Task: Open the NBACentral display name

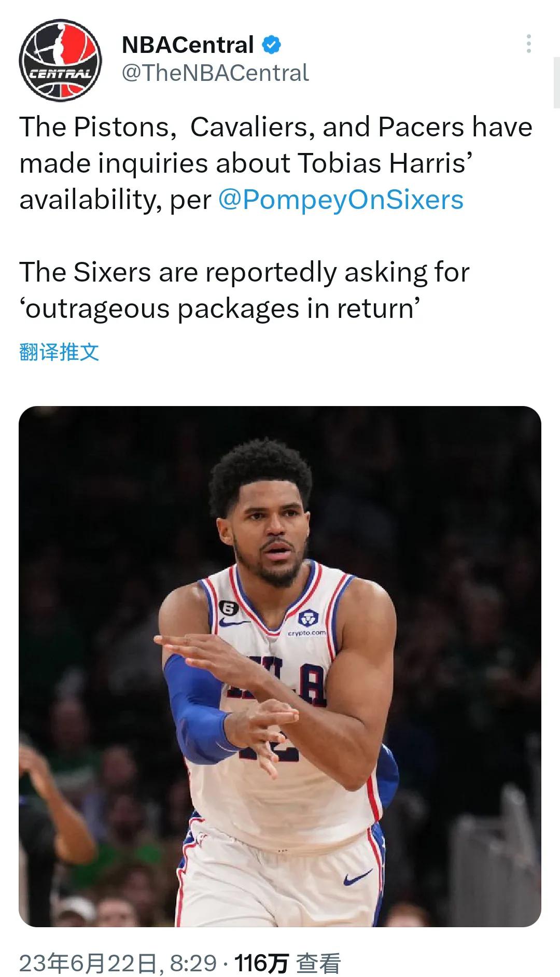Action: pos(188,45)
